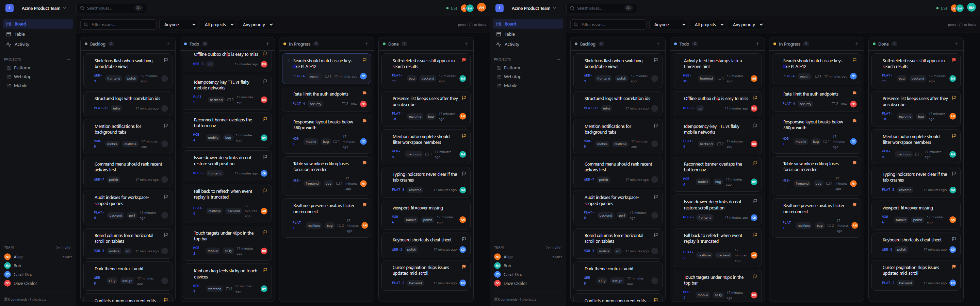
Task: Open the Any priority dropdown in the right window
Action: pyautogui.click(x=747, y=25)
